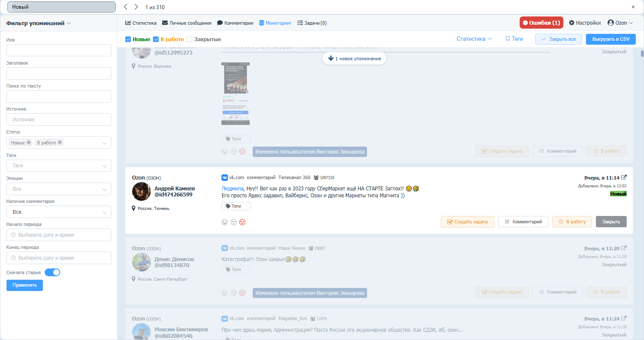
Task: Mark Андрей Камнев mention negative red face
Action: click(x=243, y=222)
